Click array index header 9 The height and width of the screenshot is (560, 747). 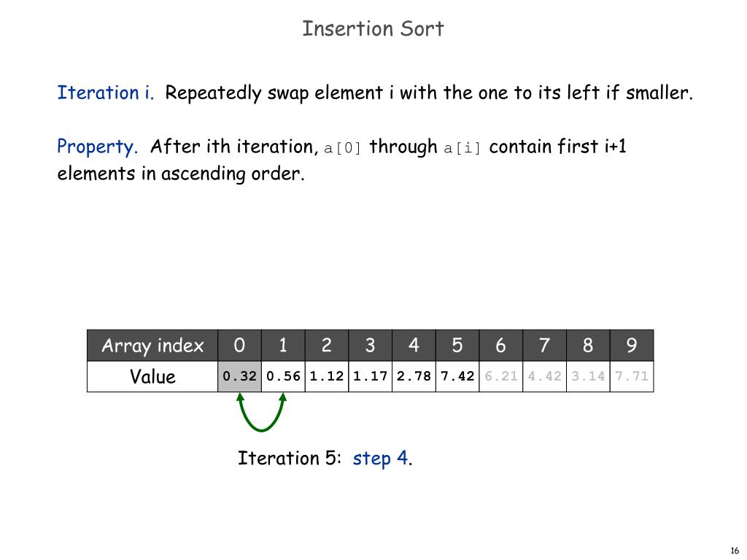tap(632, 345)
